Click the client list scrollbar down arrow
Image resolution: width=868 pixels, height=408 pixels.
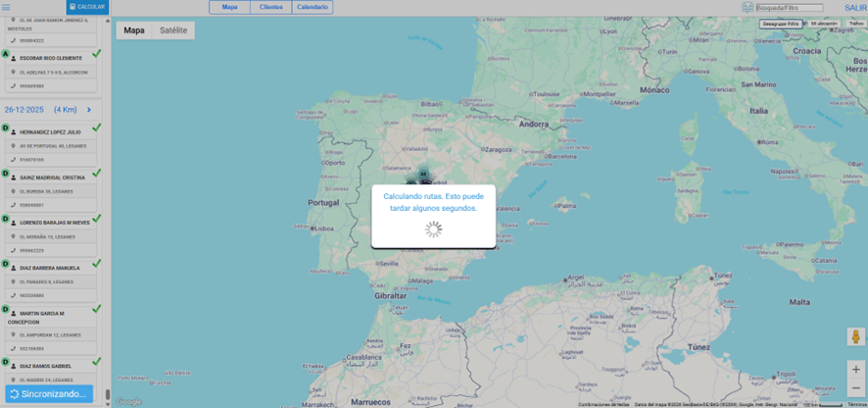pyautogui.click(x=108, y=405)
